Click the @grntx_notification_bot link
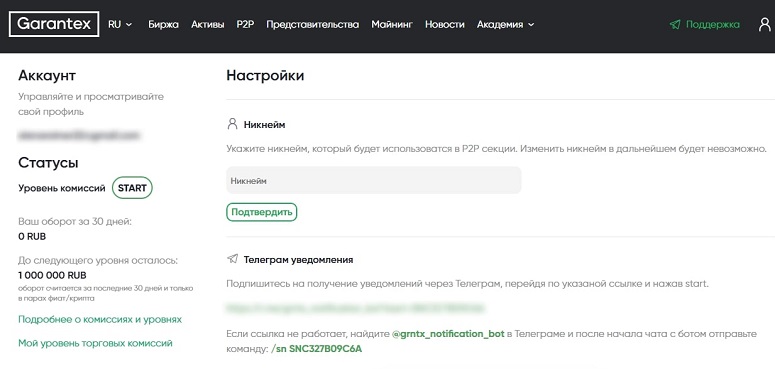This screenshot has width=775, height=369. [448, 334]
